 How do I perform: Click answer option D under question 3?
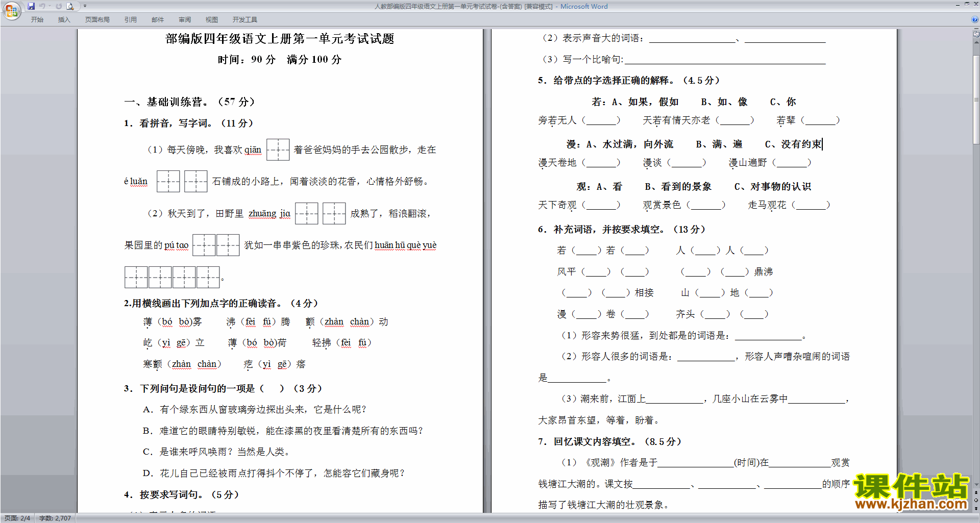coord(274,473)
